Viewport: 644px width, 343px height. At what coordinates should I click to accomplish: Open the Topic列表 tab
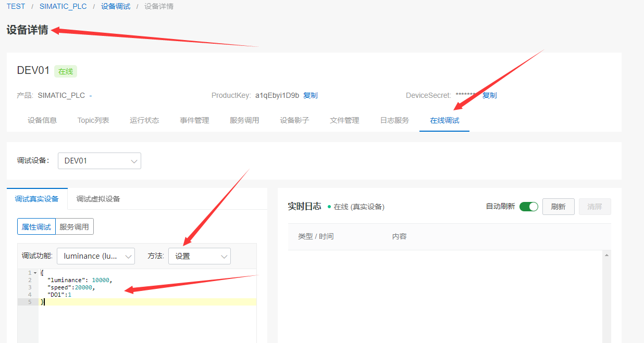pos(93,120)
